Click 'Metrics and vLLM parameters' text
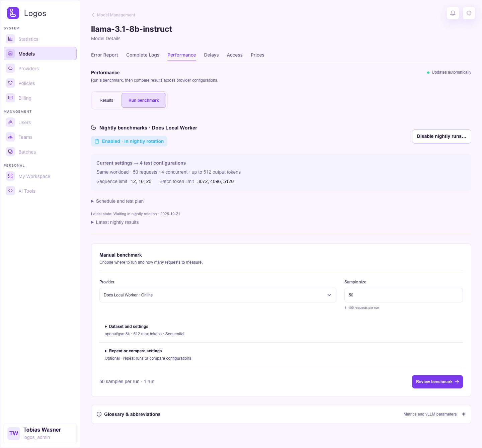482x448 pixels. (430, 414)
